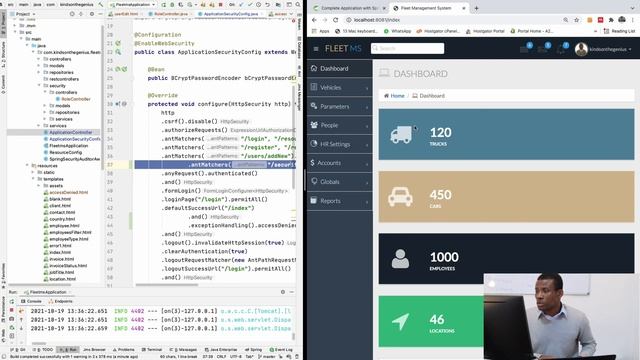
Task: Select RoleController in project tree
Action: (73, 99)
